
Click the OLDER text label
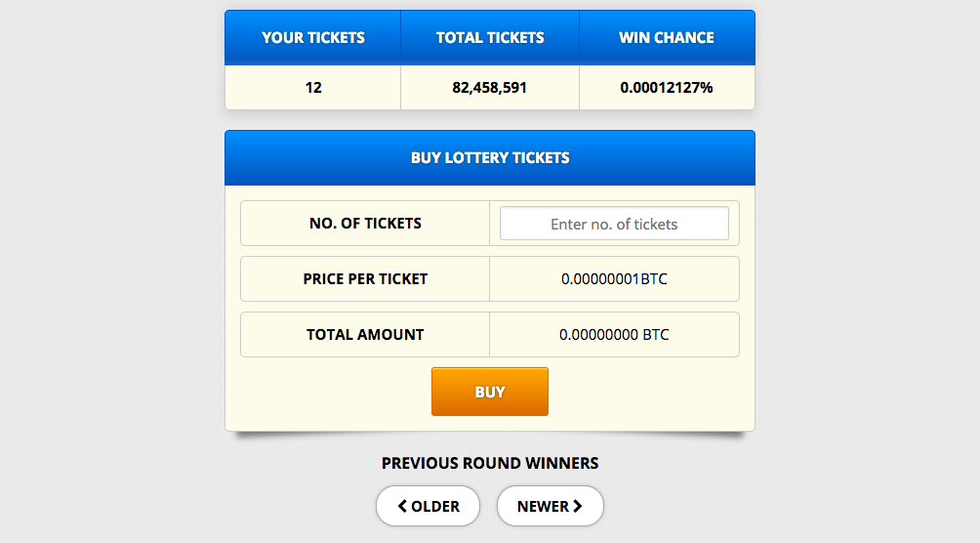(x=435, y=506)
